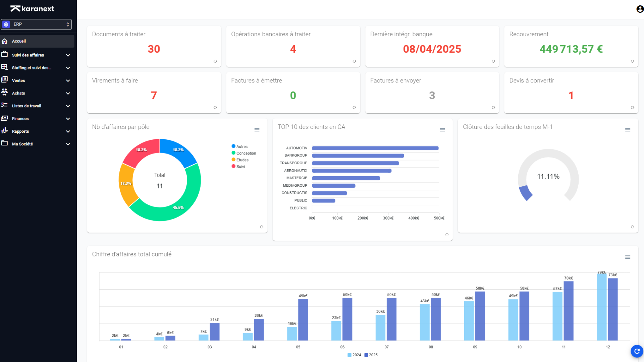Open the Ventes sidebar menu

18,80
